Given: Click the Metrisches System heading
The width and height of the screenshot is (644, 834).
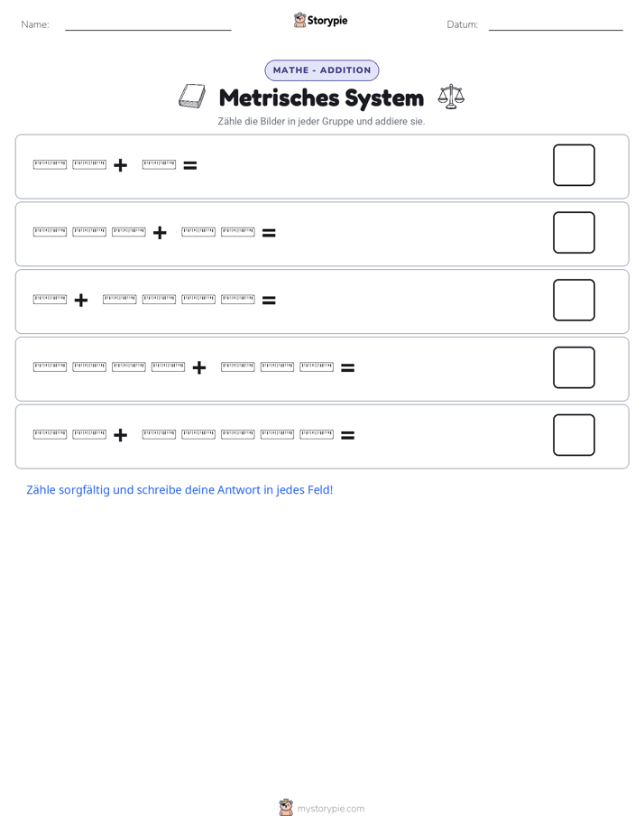Looking at the screenshot, I should [321, 97].
